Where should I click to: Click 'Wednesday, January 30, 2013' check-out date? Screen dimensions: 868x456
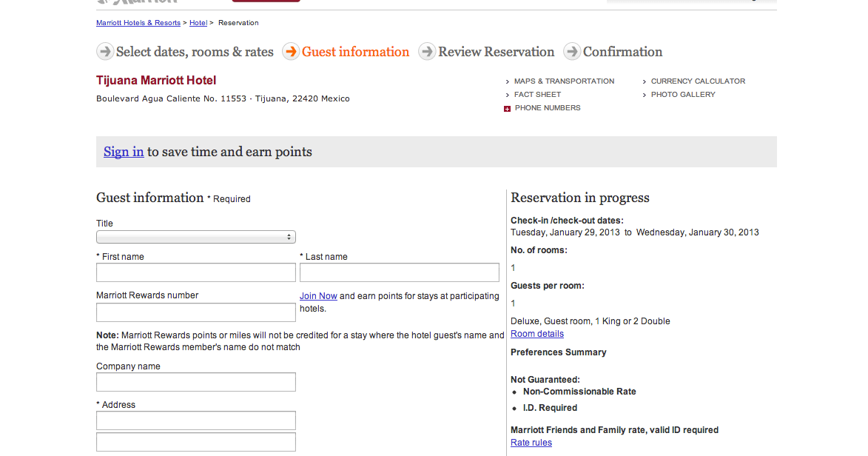click(x=698, y=232)
